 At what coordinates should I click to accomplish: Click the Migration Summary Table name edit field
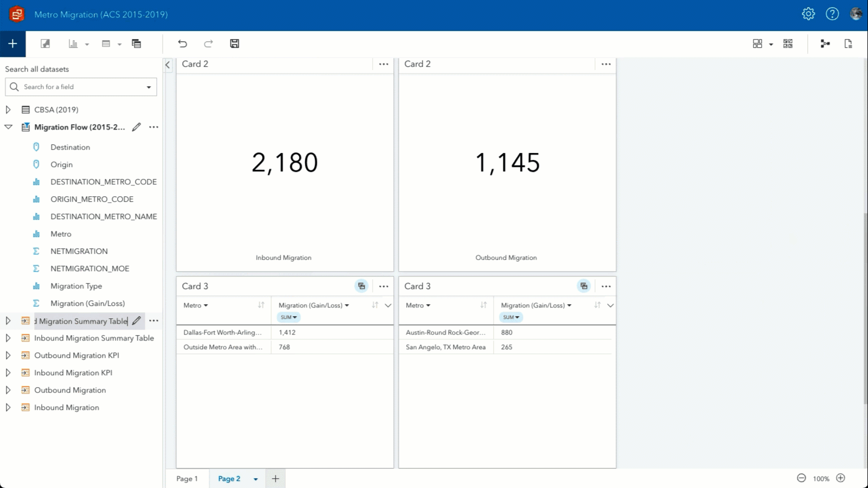click(81, 321)
